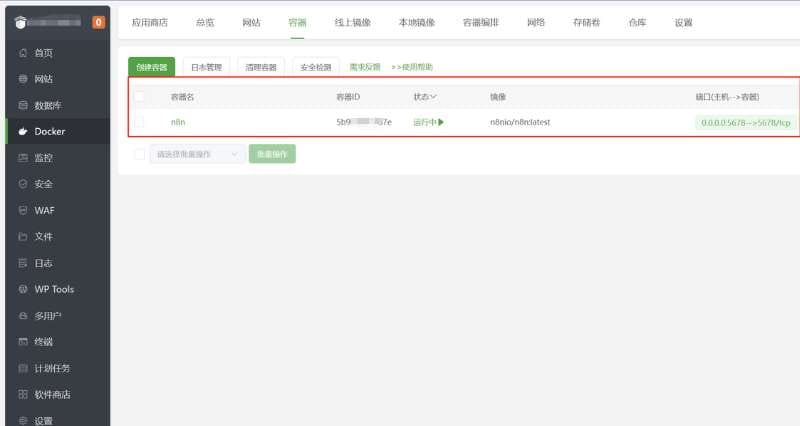Viewport: 800px width, 426px height.
Task: Click the 容器ID column header
Action: coord(348,96)
